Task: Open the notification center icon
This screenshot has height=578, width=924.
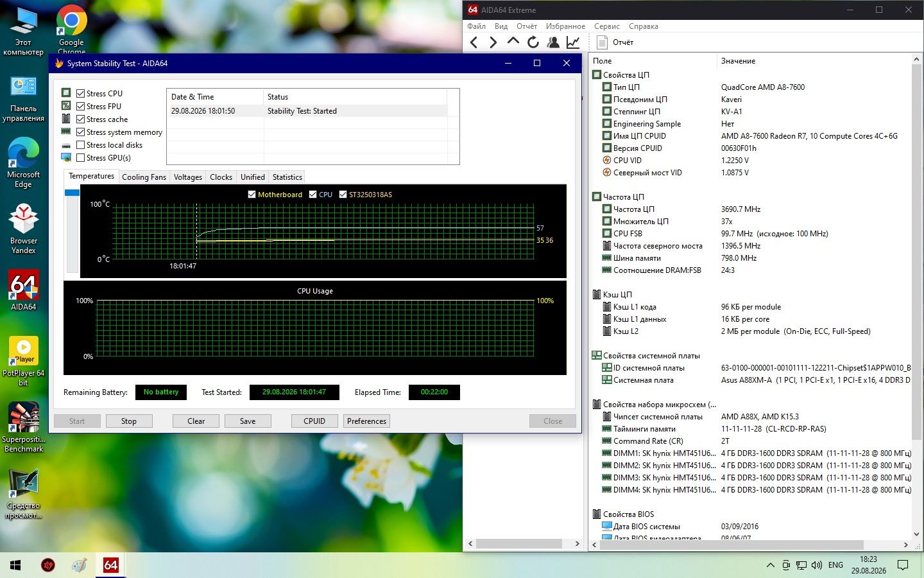Action: coord(903,565)
